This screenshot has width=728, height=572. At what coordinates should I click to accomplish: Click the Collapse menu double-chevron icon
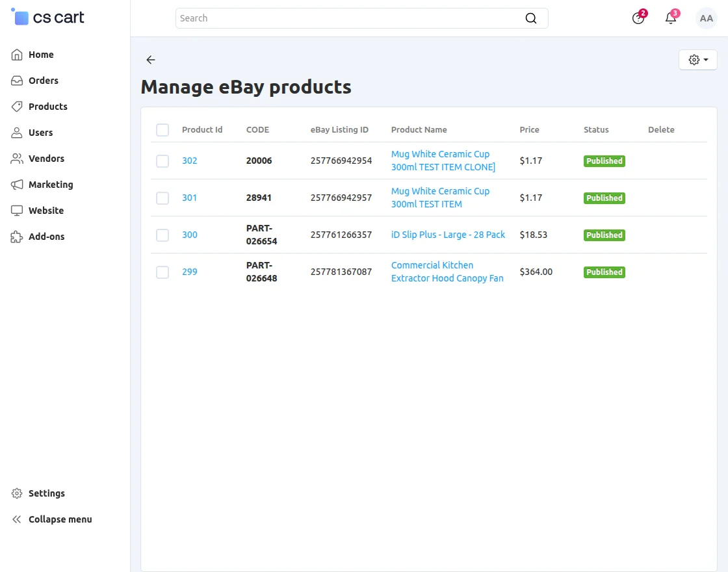click(17, 519)
